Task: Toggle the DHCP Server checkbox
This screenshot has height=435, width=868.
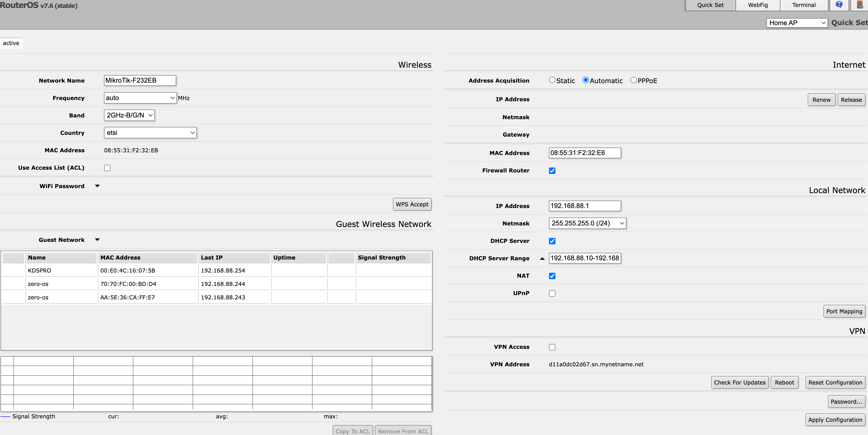Action: pos(552,241)
